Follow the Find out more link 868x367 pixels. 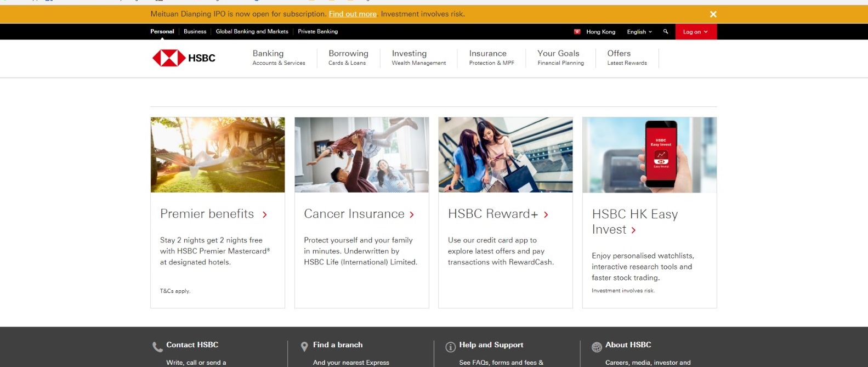click(x=353, y=14)
